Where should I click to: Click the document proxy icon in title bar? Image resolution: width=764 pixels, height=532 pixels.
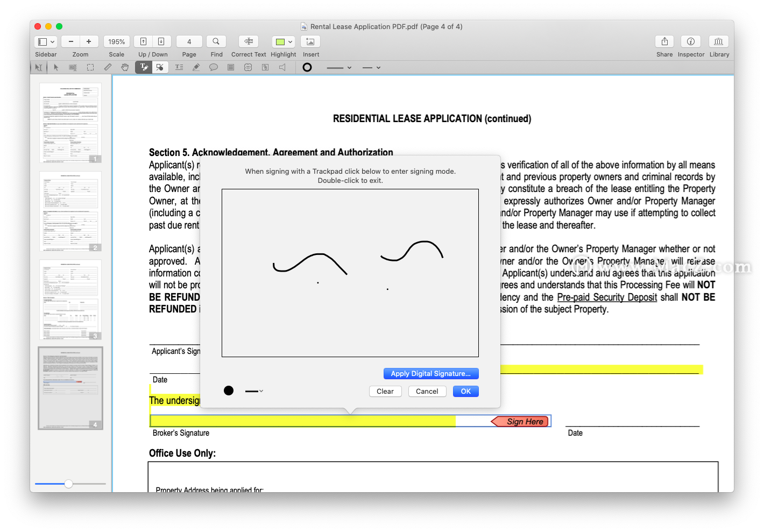point(305,26)
